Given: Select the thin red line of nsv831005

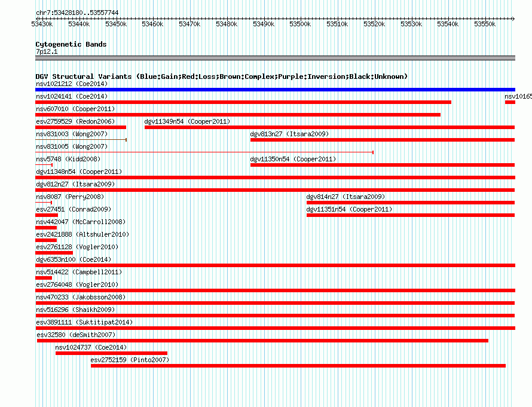Looking at the screenshot, I should pos(204,152).
